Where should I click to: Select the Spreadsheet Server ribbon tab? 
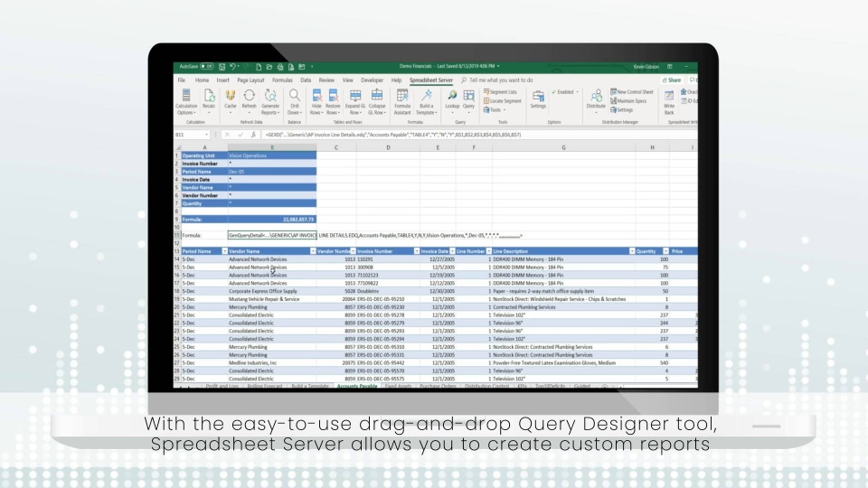tap(431, 80)
